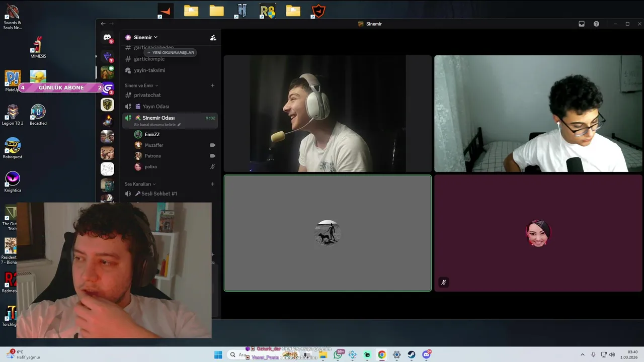Collapse the Sinem ve Emir category

(x=141, y=85)
